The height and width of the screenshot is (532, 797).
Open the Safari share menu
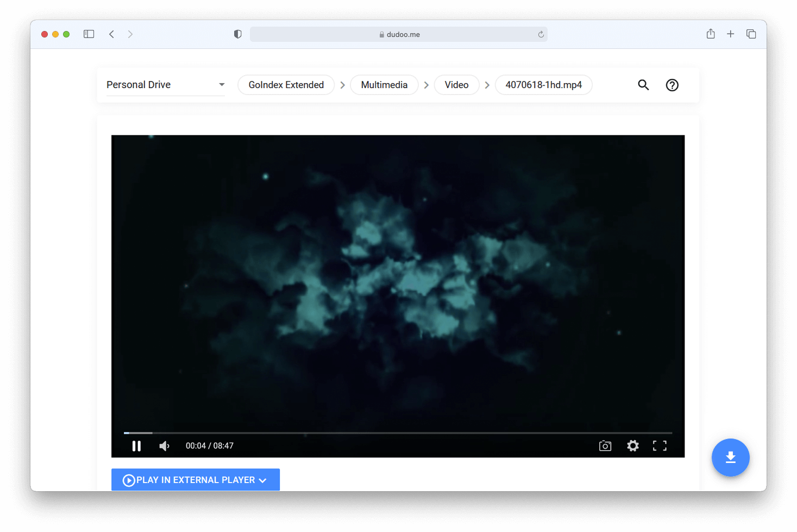click(711, 34)
